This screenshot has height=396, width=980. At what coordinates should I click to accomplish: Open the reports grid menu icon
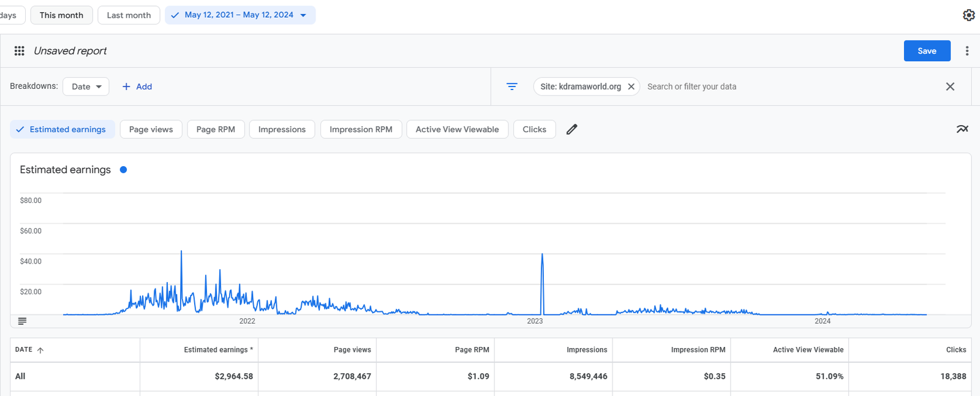point(20,51)
